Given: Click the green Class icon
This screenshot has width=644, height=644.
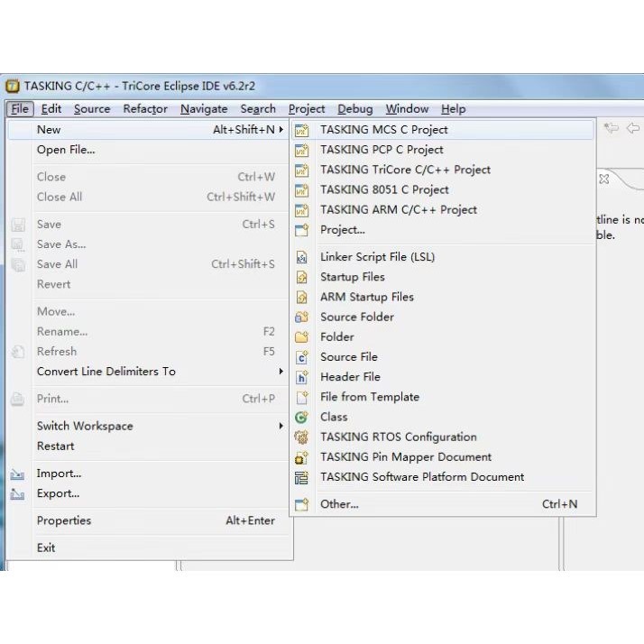Looking at the screenshot, I should click(301, 418).
